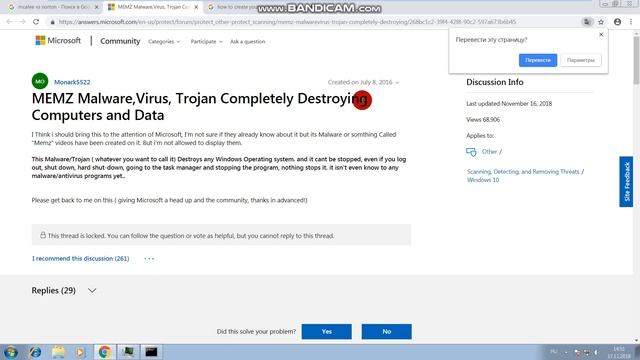The height and width of the screenshot is (360, 640).
Task: Click the Other category speech bubble icon
Action: [471, 152]
